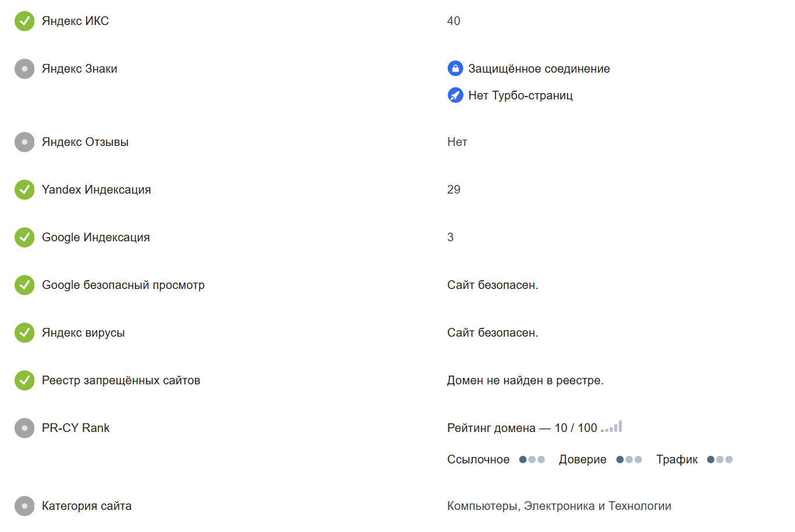This screenshot has width=795, height=532.
Task: Click the domain rating signal bars icon
Action: pos(612,427)
